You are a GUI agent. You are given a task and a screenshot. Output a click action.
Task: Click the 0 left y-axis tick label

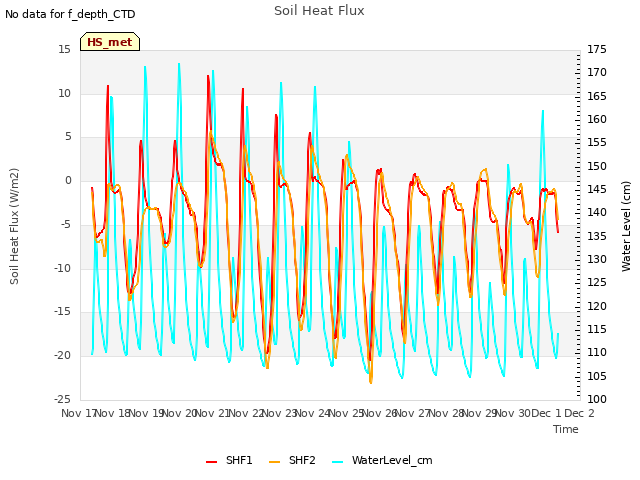point(68,180)
